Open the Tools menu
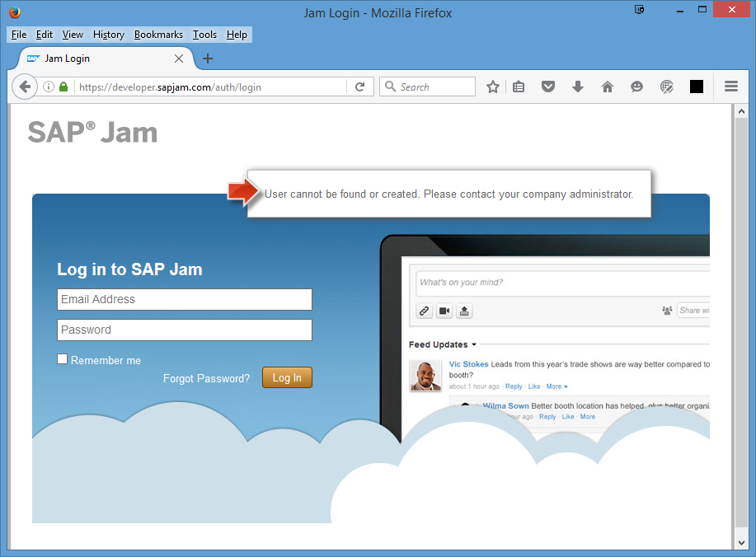Viewport: 756px width, 557px height. pyautogui.click(x=205, y=35)
